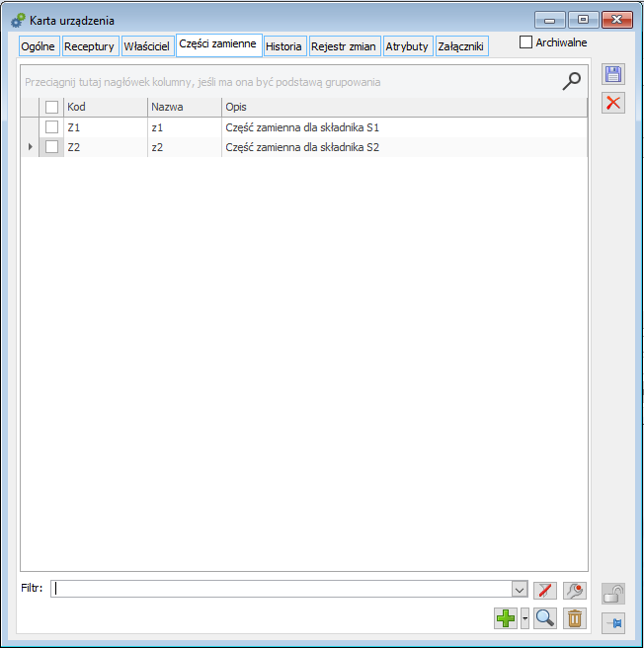Click the padlock unlock icon
This screenshot has width=644, height=648.
[613, 595]
